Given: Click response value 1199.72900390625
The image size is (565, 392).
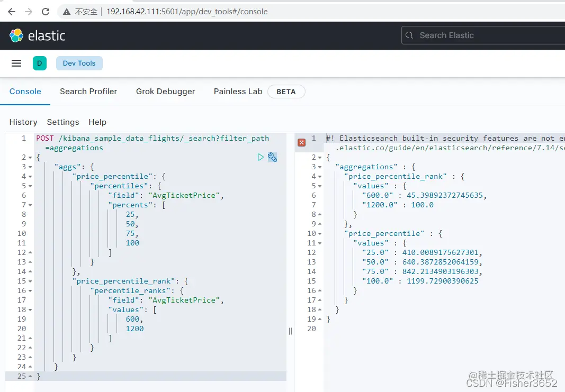Looking at the screenshot, I should 443,281.
